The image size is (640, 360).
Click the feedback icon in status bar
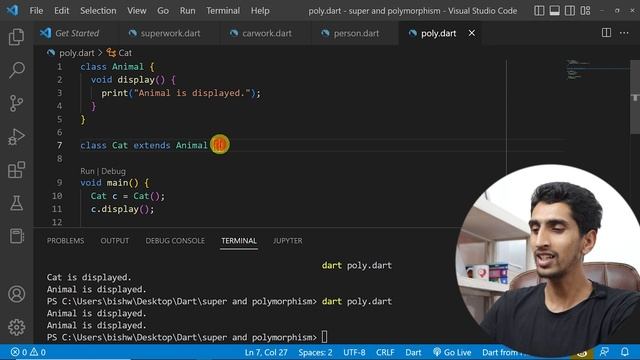click(x=604, y=352)
